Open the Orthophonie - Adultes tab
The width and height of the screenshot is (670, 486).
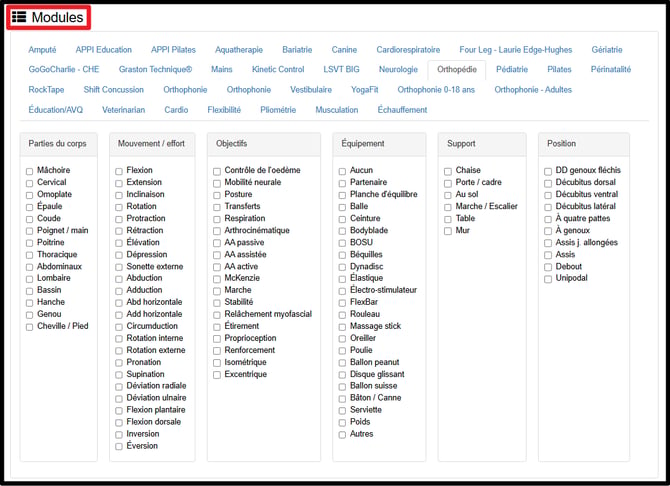[533, 90]
